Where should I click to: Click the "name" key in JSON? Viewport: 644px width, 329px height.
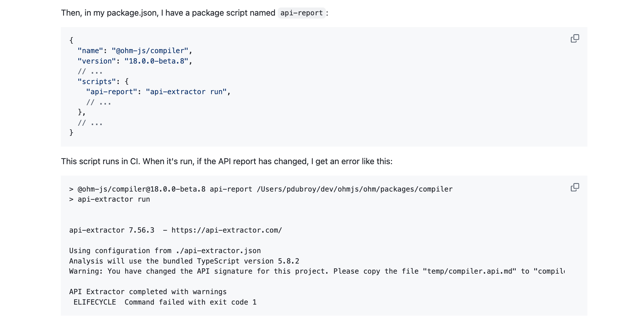coord(90,51)
